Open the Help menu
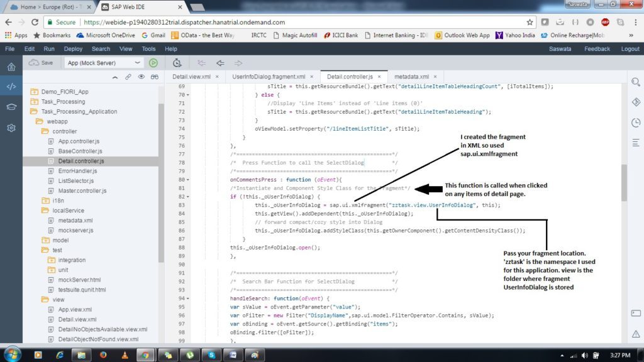Screen dimensions: 644x362 coord(171,49)
